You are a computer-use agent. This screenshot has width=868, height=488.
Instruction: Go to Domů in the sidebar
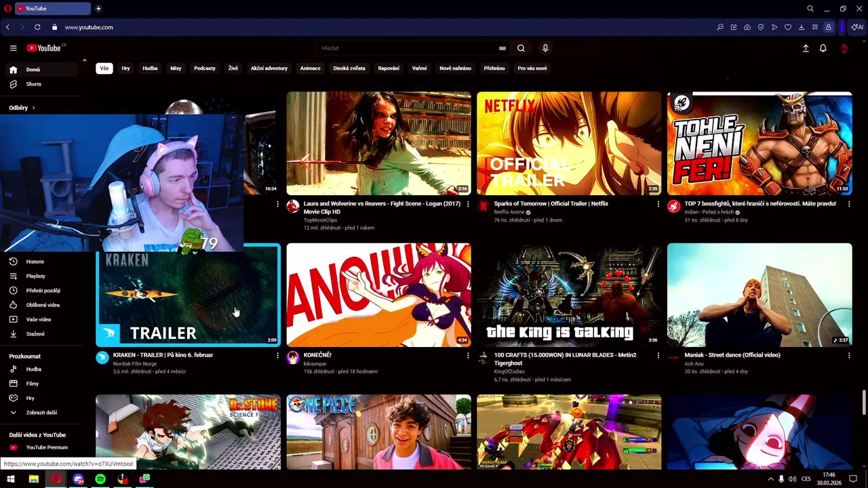[41, 70]
